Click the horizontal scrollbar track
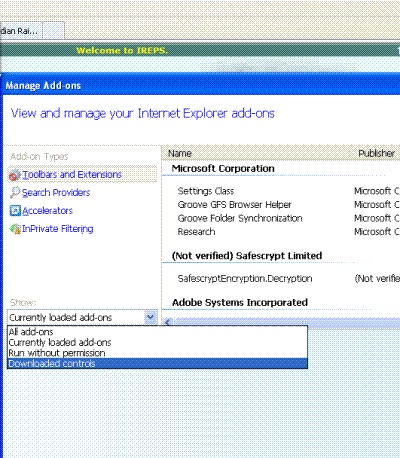Screen dimensions: 400x458 pos(287,322)
